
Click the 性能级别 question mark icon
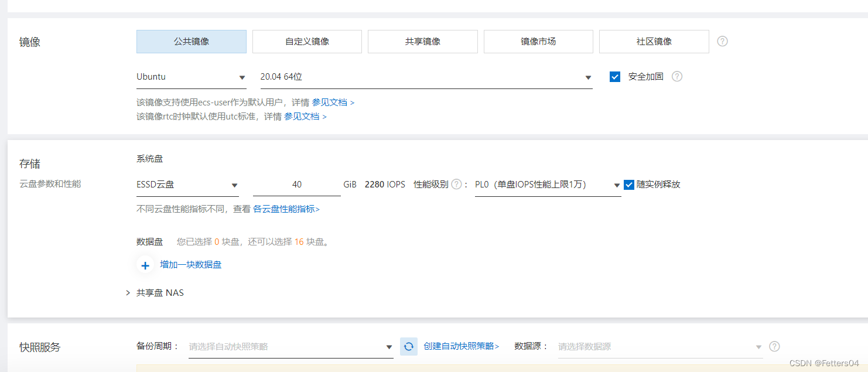pyautogui.click(x=456, y=183)
